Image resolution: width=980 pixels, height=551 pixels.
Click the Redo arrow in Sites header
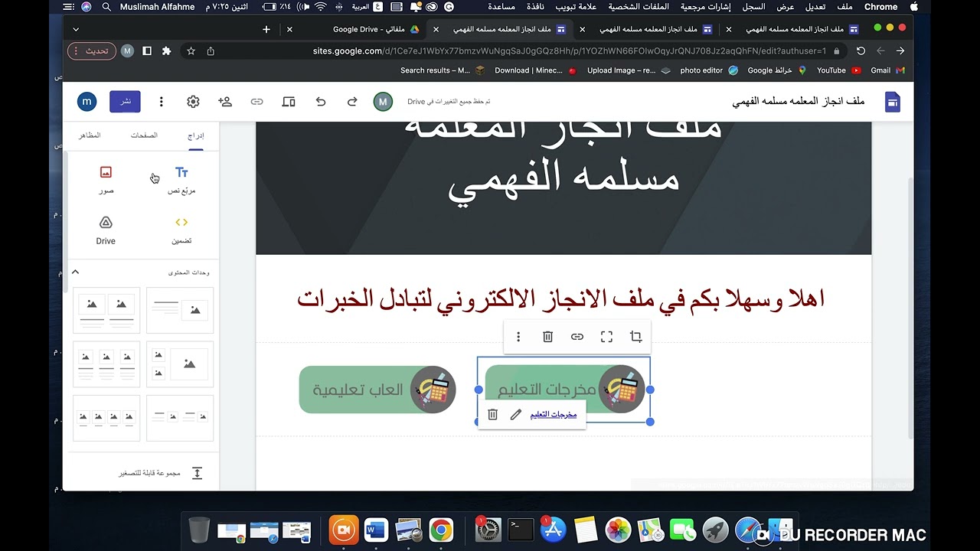pyautogui.click(x=352, y=102)
